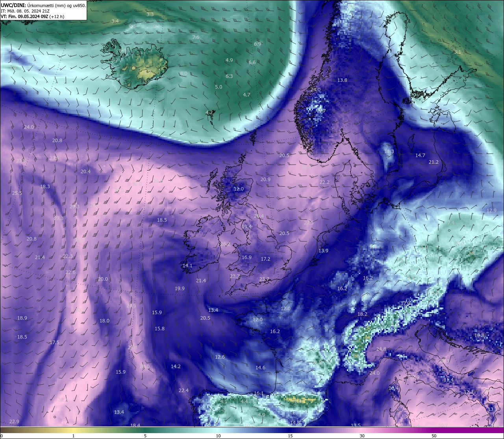Image resolution: width=504 pixels, height=439 pixels.
Task: Click the map value '14.6' over southwest France
Action: (260, 368)
